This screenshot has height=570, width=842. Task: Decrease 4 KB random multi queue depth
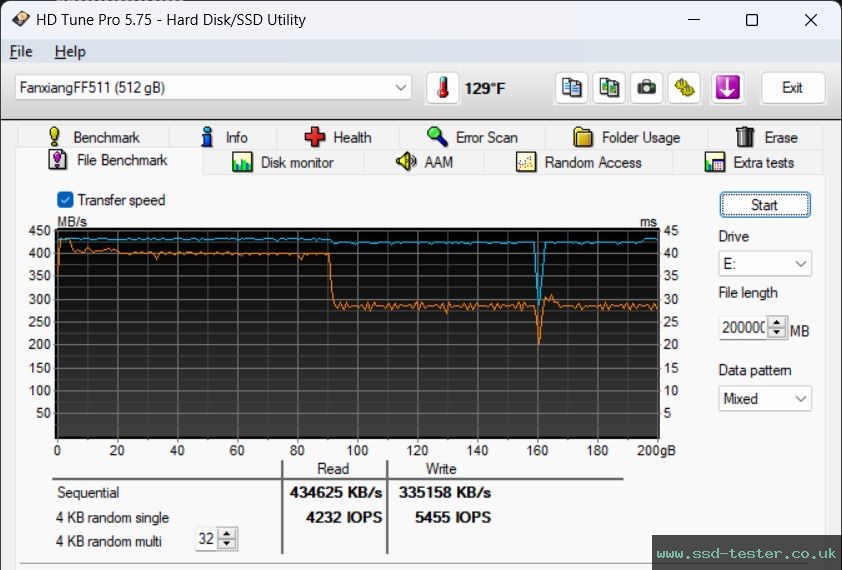point(227,544)
